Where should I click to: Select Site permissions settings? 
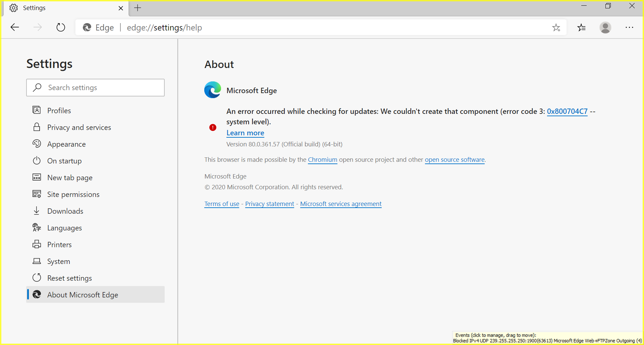(95, 194)
